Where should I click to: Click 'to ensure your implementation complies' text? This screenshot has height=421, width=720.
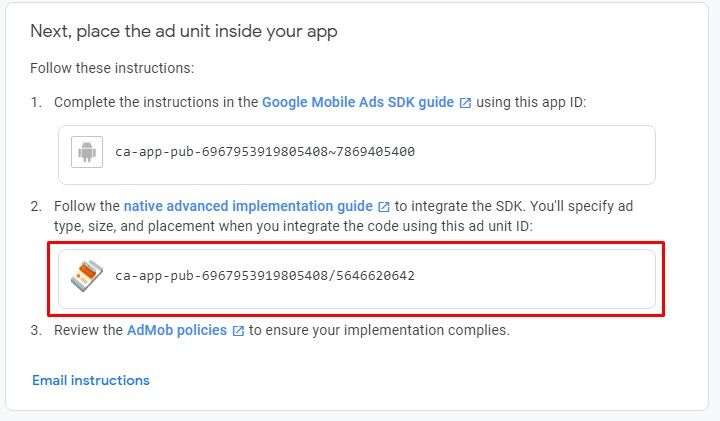(379, 329)
